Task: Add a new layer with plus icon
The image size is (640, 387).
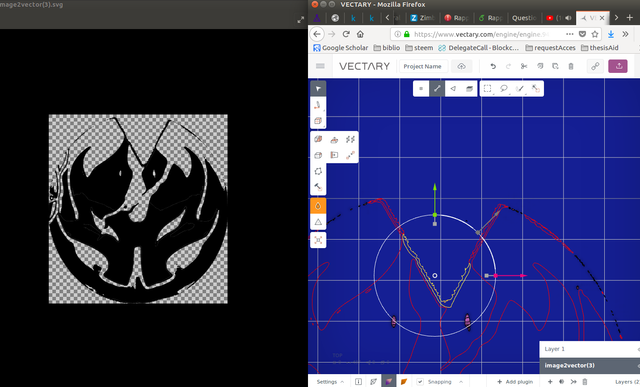Action: [x=550, y=382]
